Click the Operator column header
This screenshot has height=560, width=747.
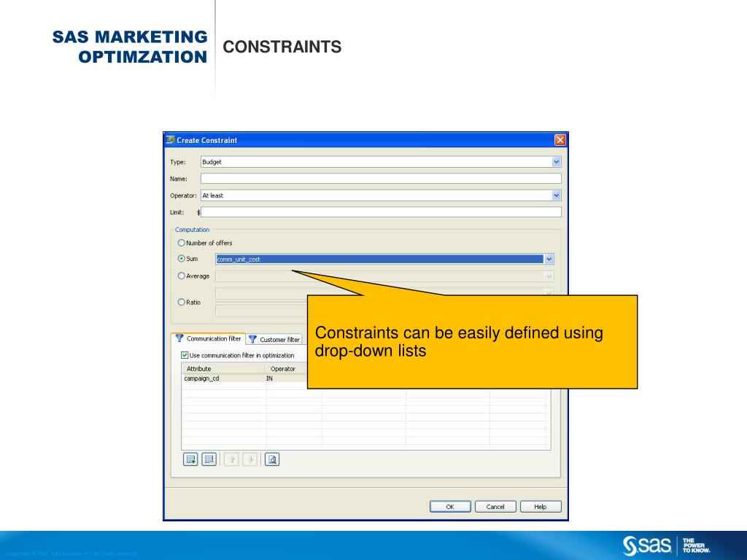pos(286,368)
